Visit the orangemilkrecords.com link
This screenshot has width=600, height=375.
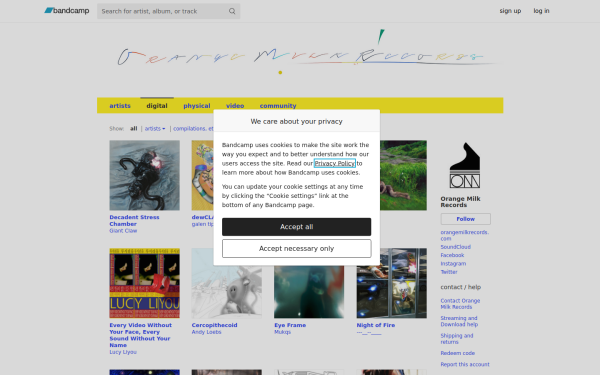click(465, 235)
